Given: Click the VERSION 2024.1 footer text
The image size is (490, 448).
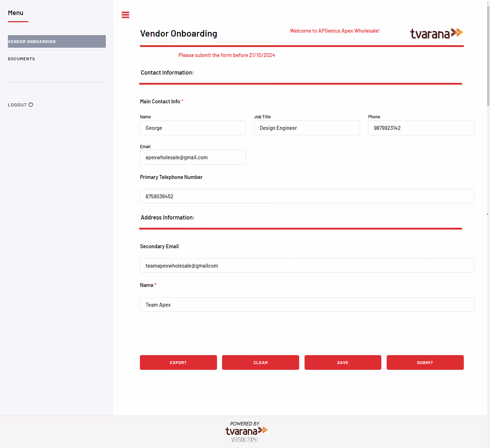Looking at the screenshot, I should click(245, 440).
